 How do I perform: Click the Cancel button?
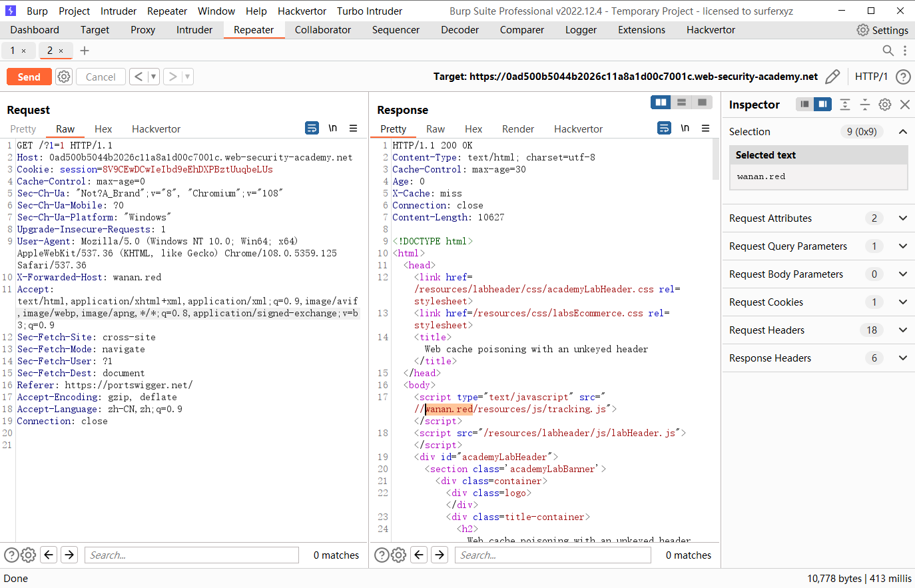[x=101, y=77]
